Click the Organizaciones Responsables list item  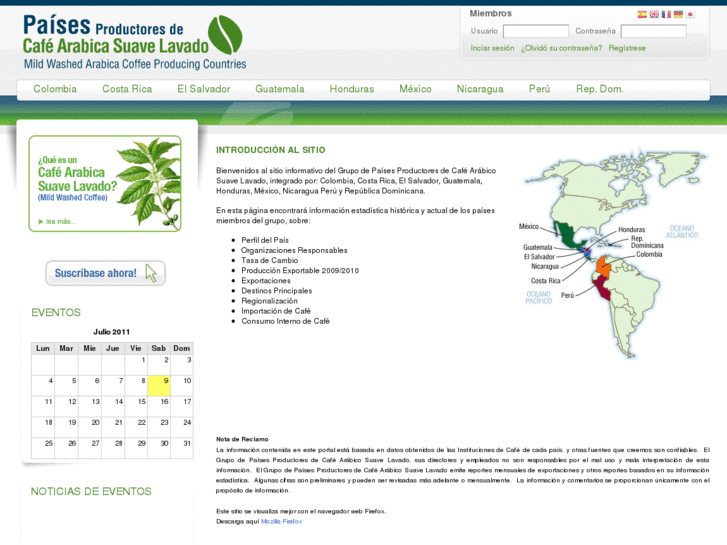294,250
